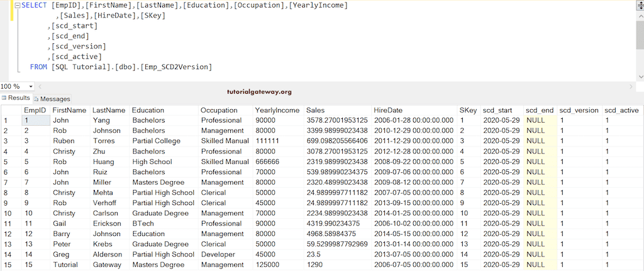
Task: Click the editor horizontal scrollbar right arrow
Action: pyautogui.click(x=631, y=87)
